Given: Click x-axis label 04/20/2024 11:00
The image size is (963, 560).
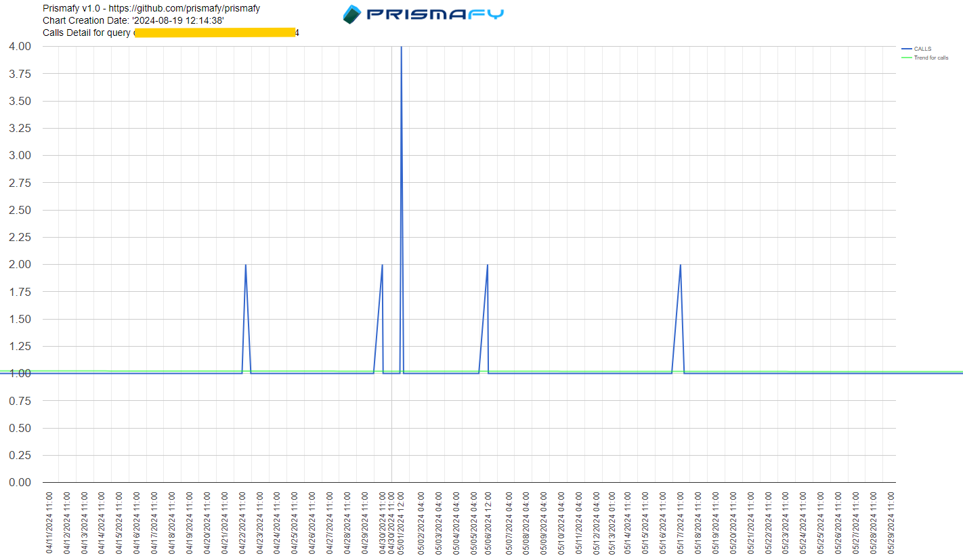Looking at the screenshot, I should (207, 523).
